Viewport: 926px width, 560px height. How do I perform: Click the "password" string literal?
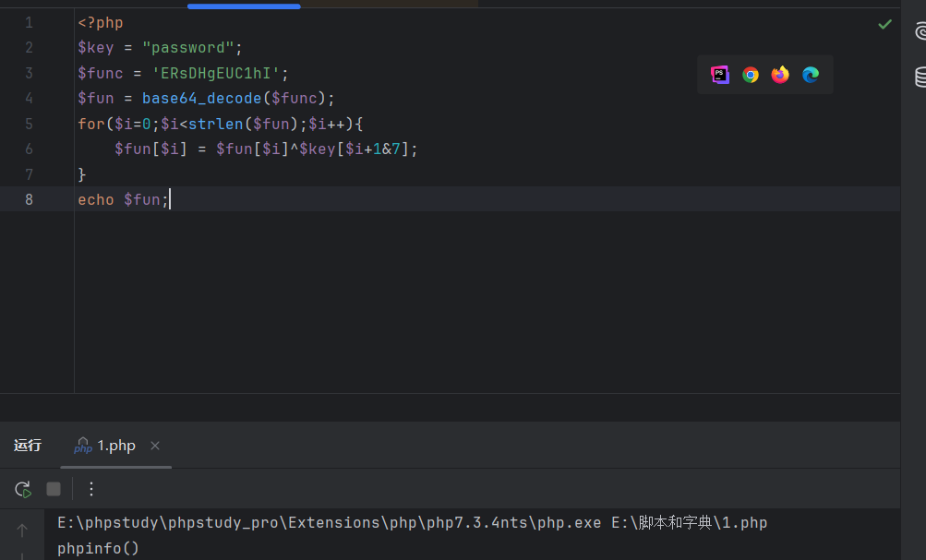(x=191, y=48)
